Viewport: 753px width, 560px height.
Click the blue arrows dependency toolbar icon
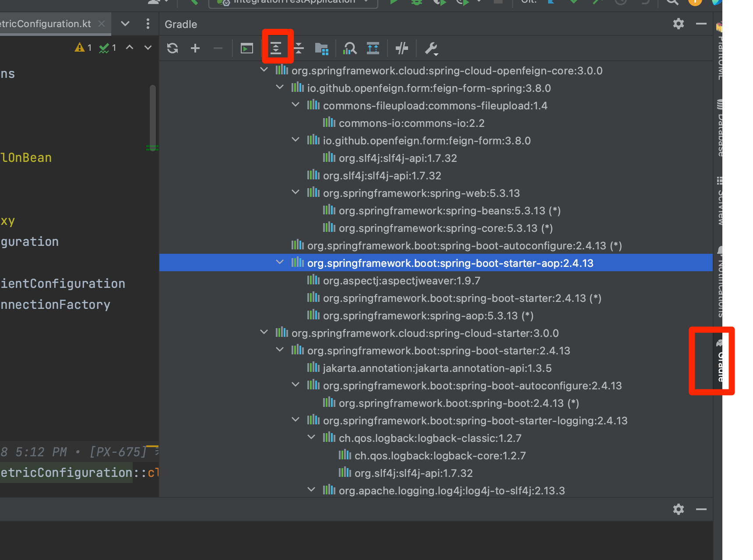[373, 48]
